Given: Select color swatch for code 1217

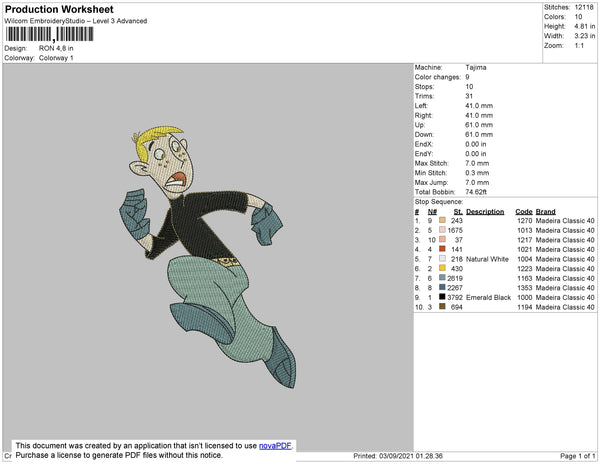Looking at the screenshot, I should (442, 239).
